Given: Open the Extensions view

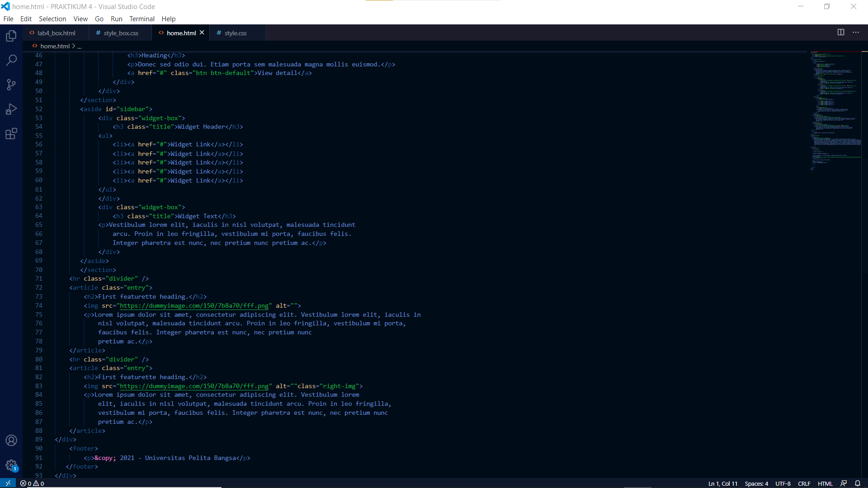Looking at the screenshot, I should point(11,134).
